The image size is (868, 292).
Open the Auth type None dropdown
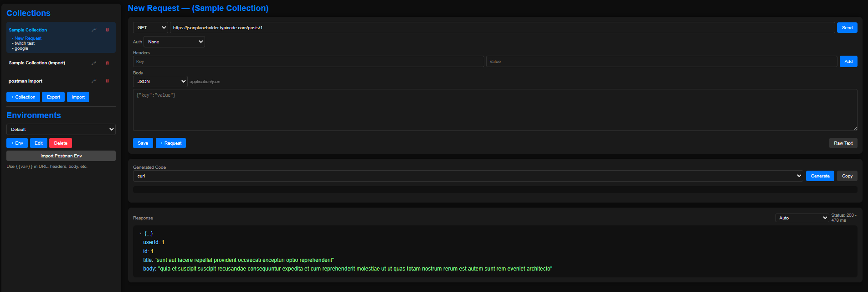(174, 42)
